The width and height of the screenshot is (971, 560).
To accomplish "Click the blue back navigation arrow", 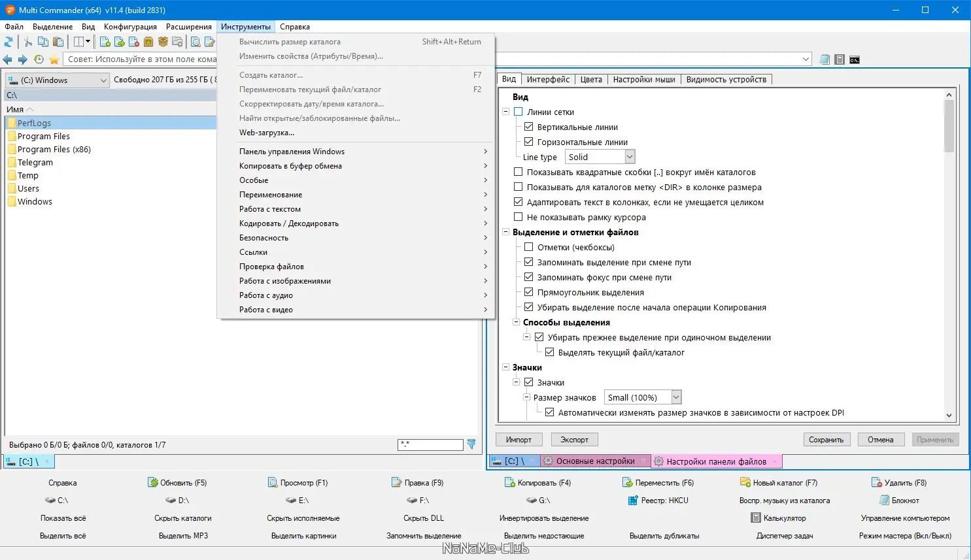I will (8, 59).
